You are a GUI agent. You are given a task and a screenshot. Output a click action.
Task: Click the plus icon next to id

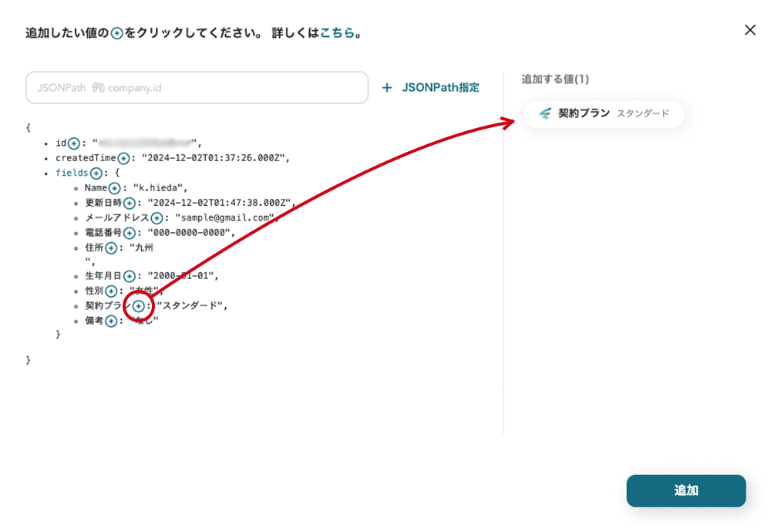click(x=74, y=143)
